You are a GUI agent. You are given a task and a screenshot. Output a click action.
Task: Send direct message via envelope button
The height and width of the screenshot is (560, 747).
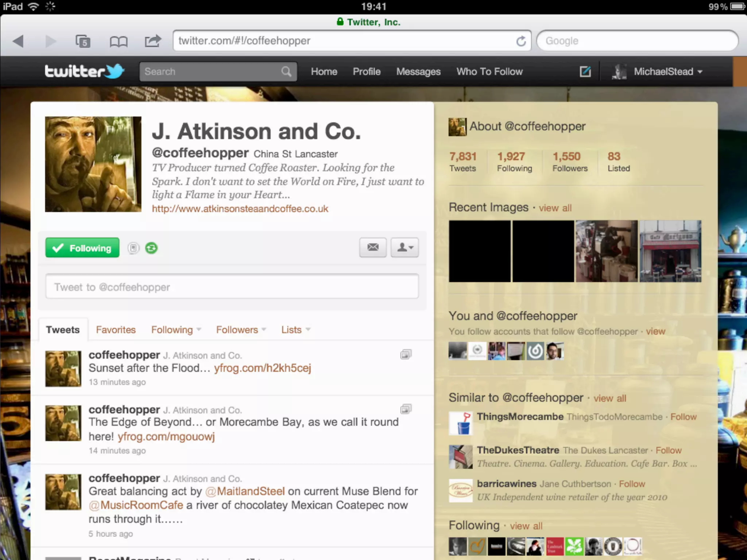pyautogui.click(x=372, y=248)
